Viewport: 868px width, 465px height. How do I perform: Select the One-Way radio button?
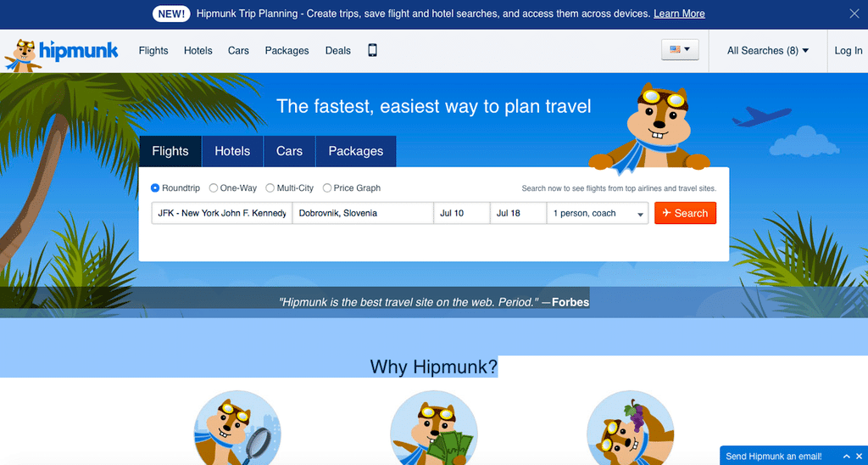pyautogui.click(x=213, y=188)
